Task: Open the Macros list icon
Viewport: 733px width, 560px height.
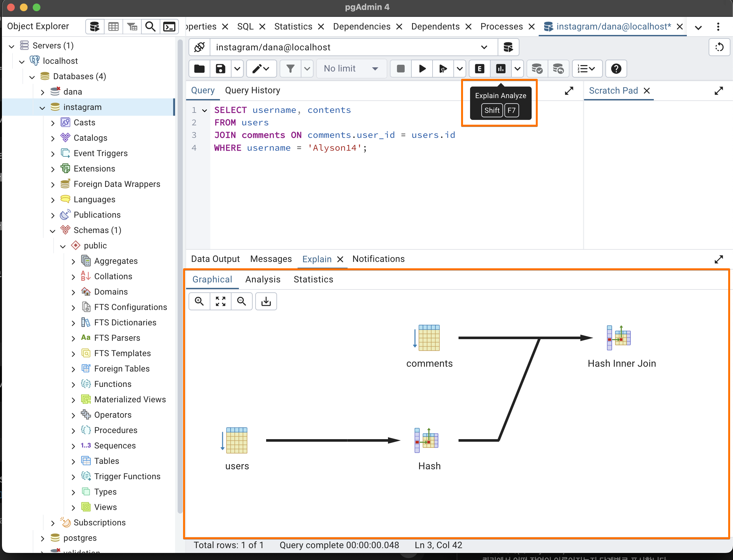Action: point(587,69)
